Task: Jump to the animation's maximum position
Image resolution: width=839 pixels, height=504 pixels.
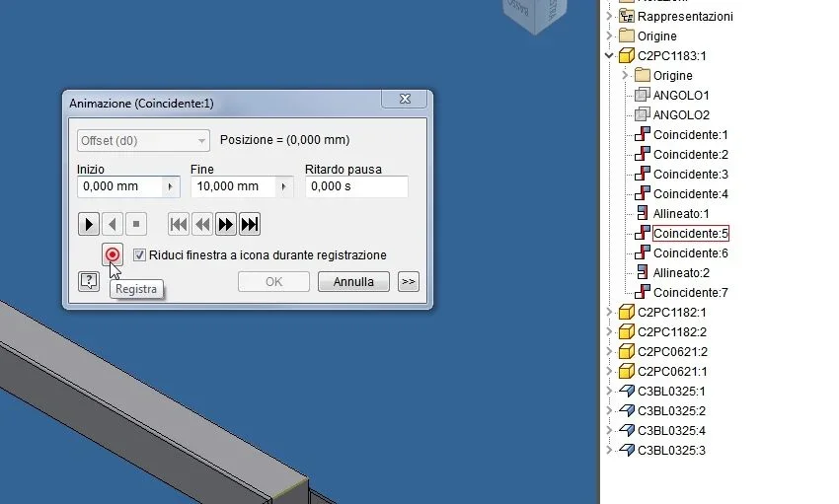Action: point(250,224)
